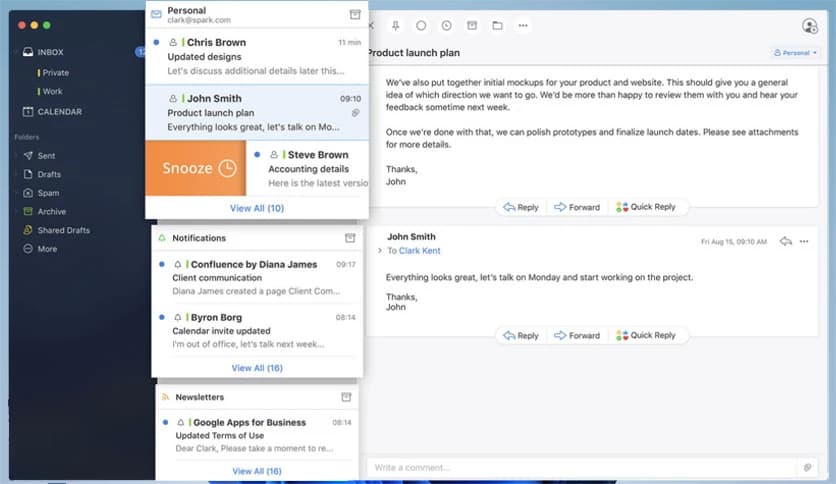Screen dimensions: 836x484
Task: Click the Notifications bell header icon
Action: [x=162, y=238]
